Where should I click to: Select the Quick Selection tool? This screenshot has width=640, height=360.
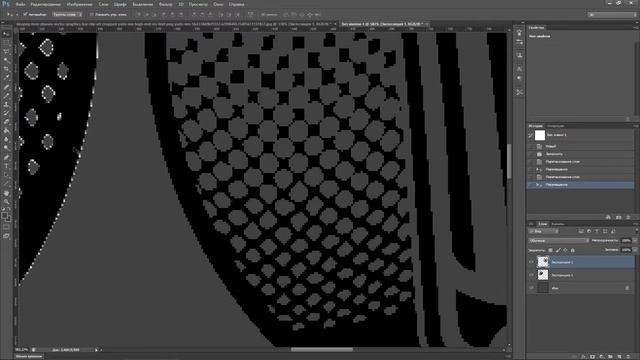pos(6,60)
